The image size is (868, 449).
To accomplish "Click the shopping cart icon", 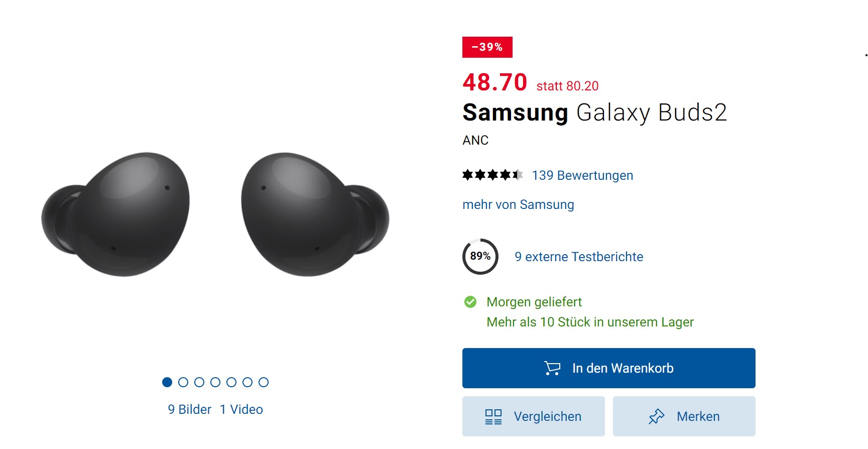I will (x=552, y=368).
